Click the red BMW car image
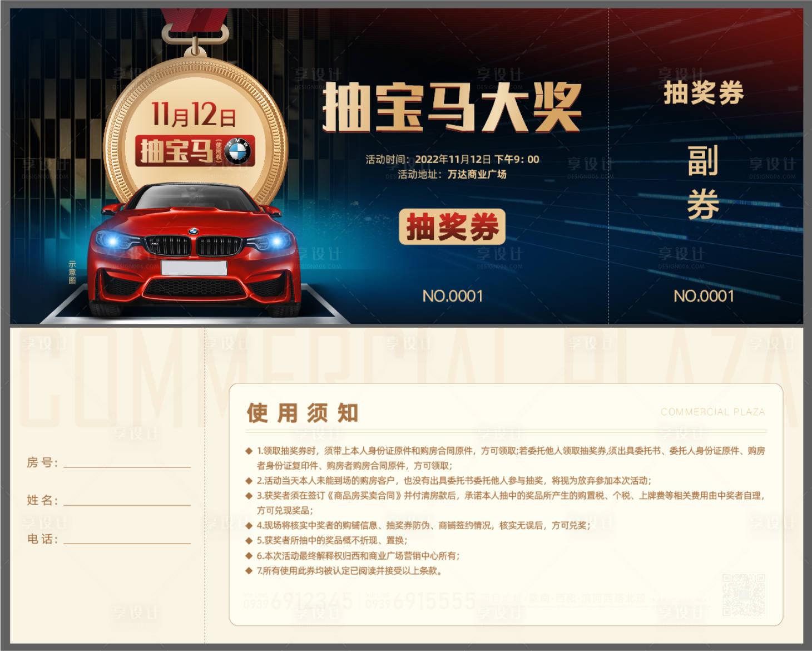The image size is (812, 651). [x=194, y=250]
